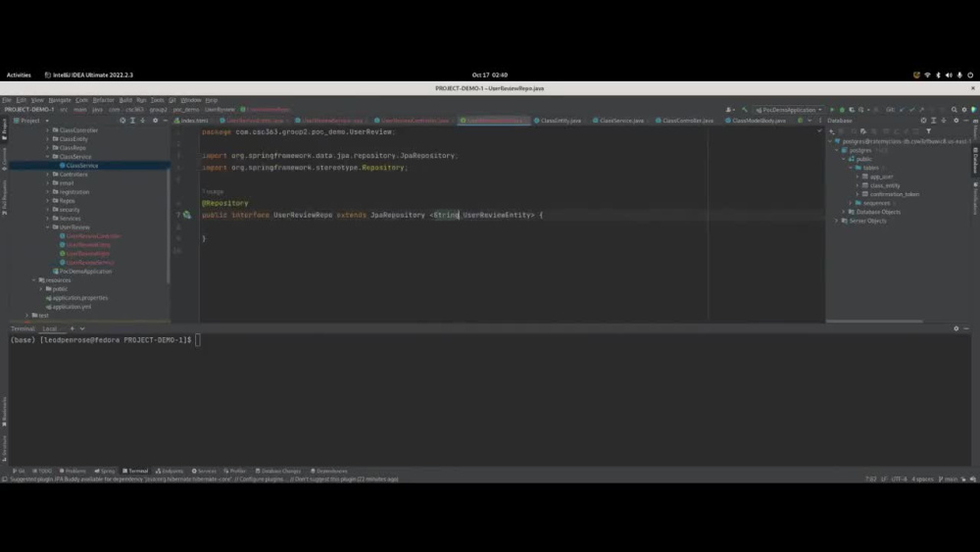Click Don't suggest this plugin link
The width and height of the screenshot is (980, 552).
(x=323, y=479)
